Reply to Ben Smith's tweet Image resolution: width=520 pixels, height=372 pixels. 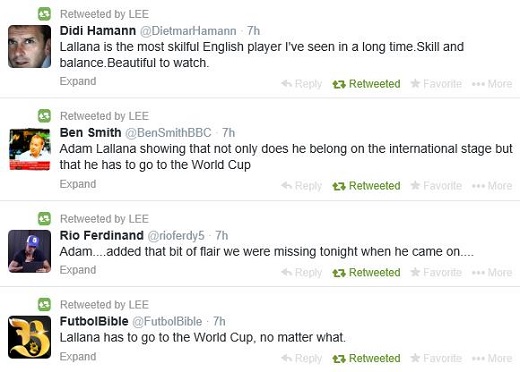[x=302, y=186]
